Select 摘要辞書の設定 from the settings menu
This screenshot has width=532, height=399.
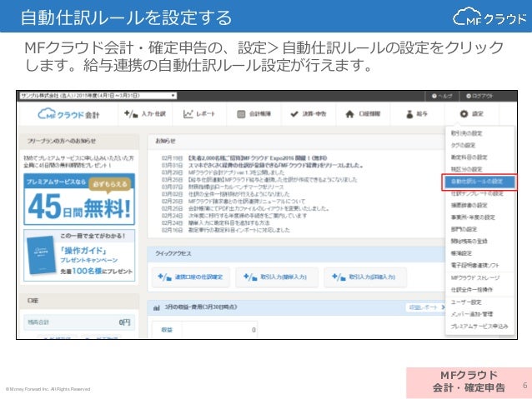tap(469, 206)
